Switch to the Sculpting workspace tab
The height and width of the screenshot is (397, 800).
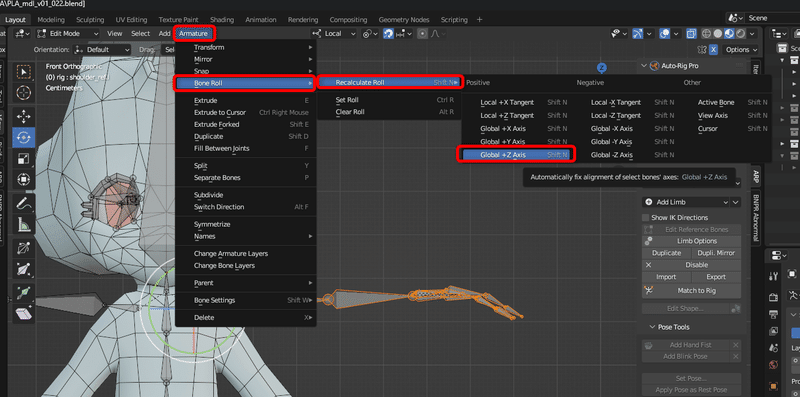[x=90, y=19]
